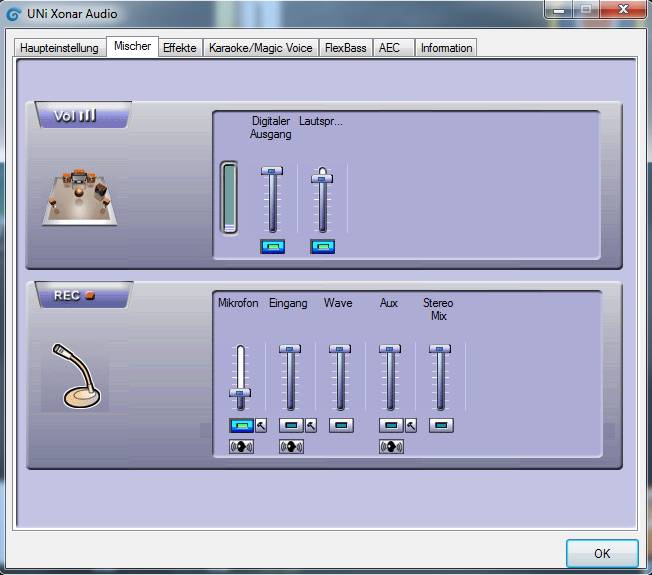This screenshot has width=652, height=575.
Task: Open Eingang advanced settings hammer icon
Action: 311,425
